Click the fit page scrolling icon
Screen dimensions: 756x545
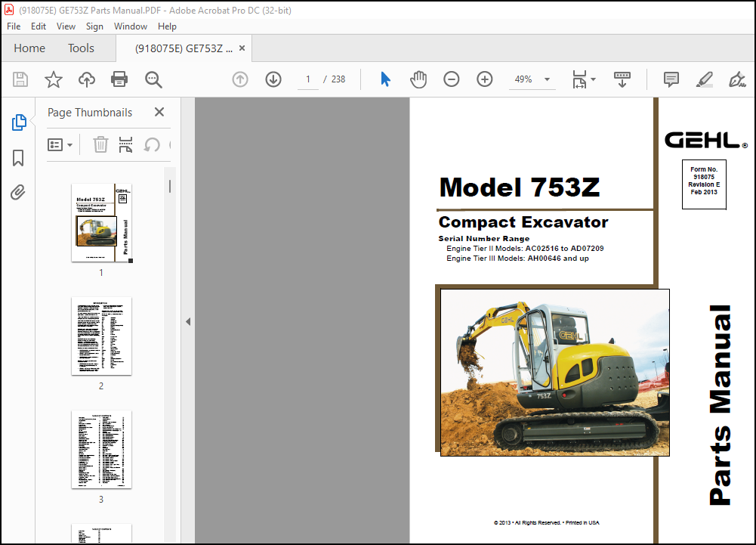click(x=579, y=79)
